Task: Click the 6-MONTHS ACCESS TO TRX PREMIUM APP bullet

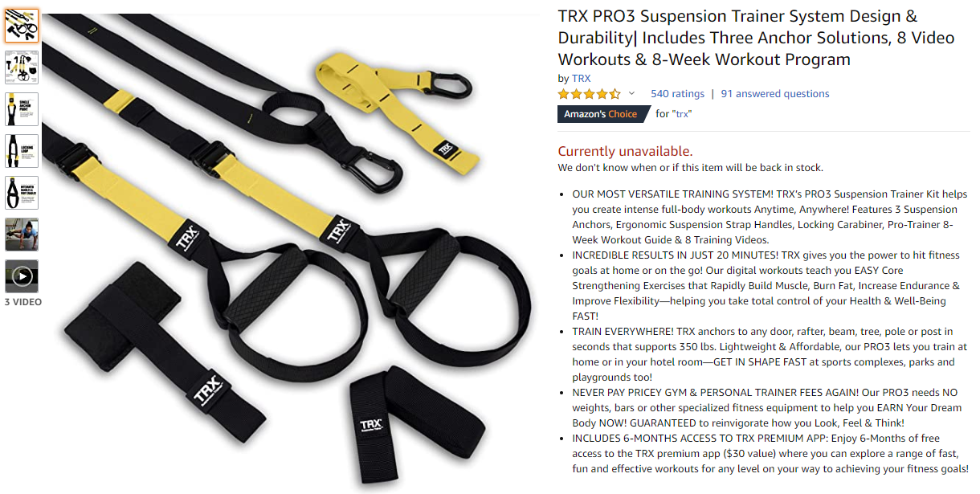Action: click(770, 453)
